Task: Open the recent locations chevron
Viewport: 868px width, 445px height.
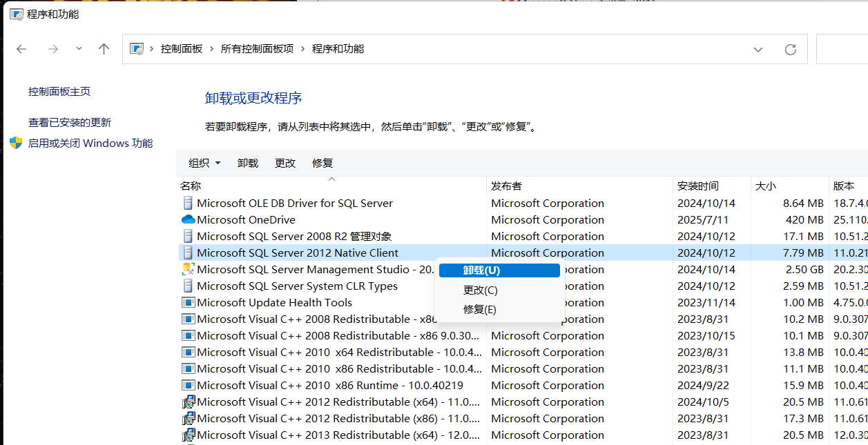Action: click(x=79, y=49)
